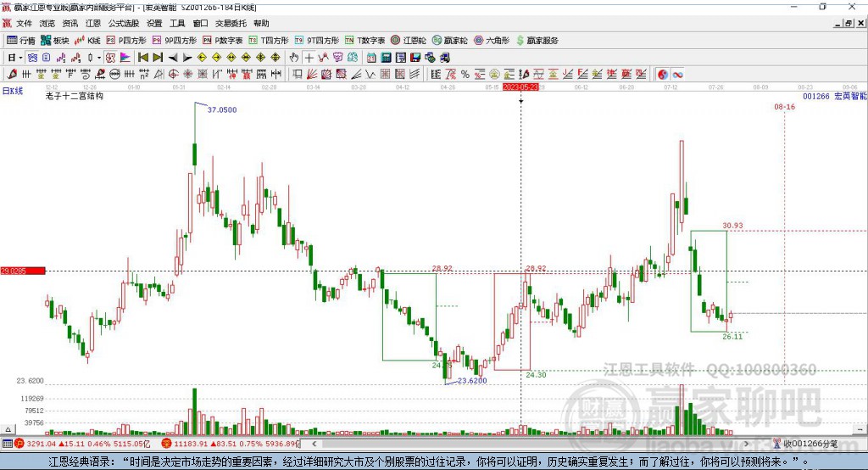Click the 沪 index 3291.04 status entry

point(83,444)
